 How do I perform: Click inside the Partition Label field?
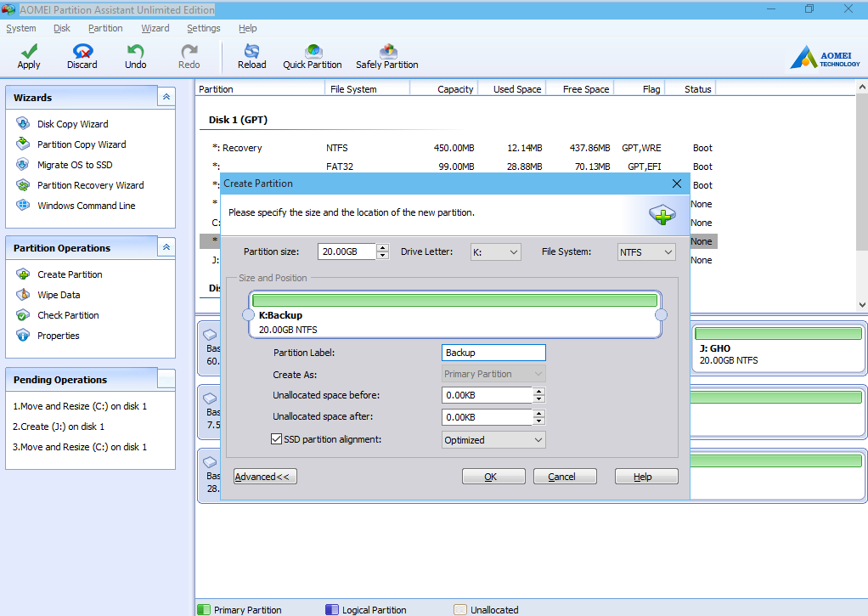(x=493, y=352)
